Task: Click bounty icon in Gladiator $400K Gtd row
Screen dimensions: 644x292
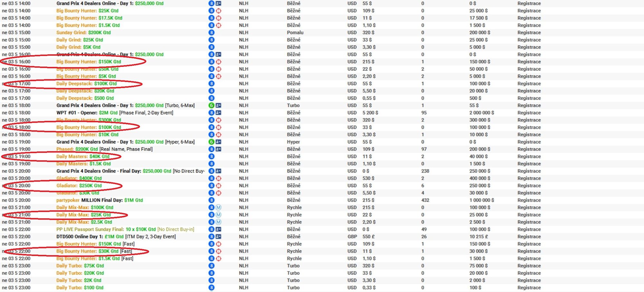Action: coord(219,178)
